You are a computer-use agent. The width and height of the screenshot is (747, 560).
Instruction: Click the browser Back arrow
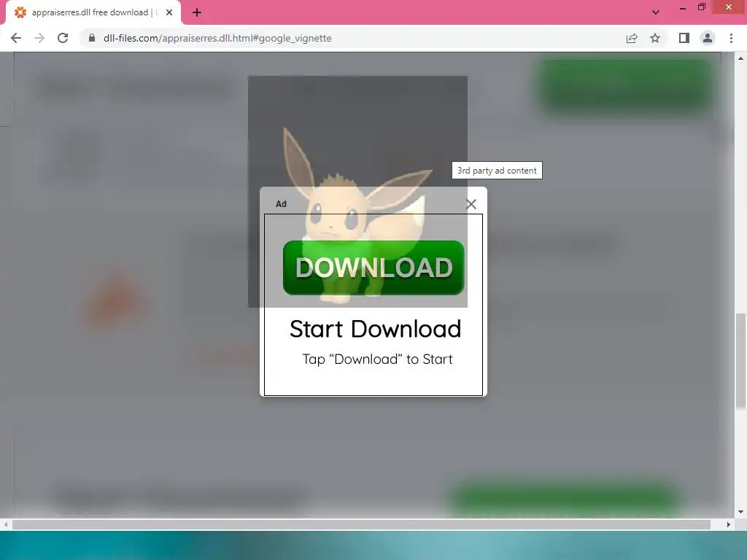click(x=16, y=38)
